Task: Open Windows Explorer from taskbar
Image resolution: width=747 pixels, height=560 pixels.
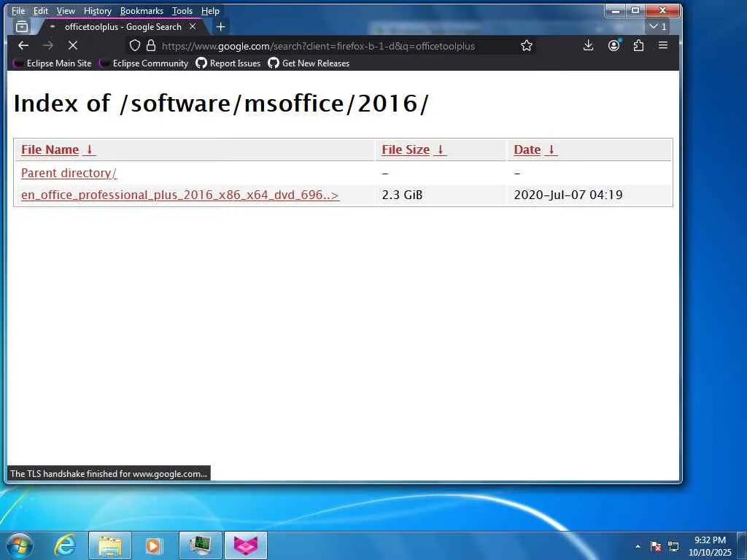Action: pos(110,545)
